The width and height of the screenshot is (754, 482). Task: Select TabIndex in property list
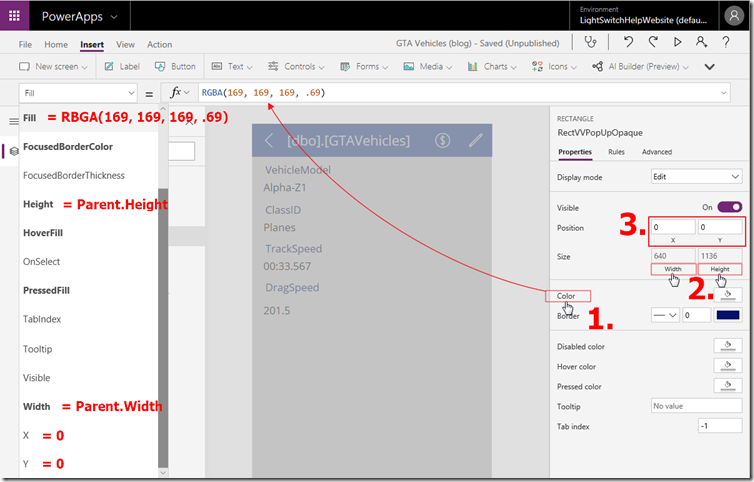point(42,319)
